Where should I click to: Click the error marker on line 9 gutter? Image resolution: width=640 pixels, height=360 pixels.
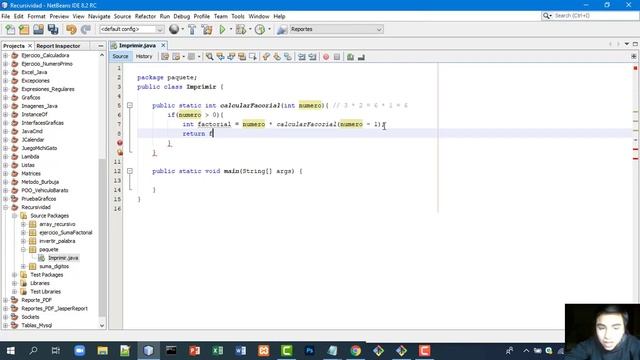click(120, 143)
